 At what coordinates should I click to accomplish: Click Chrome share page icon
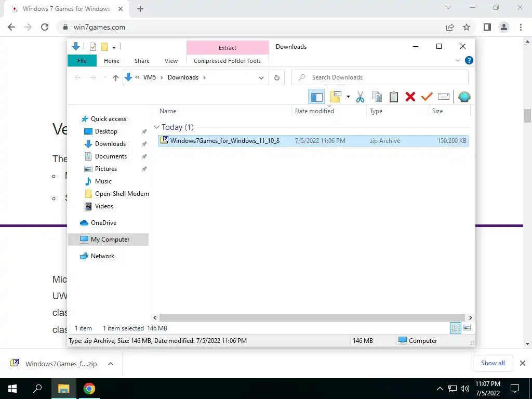click(x=450, y=27)
